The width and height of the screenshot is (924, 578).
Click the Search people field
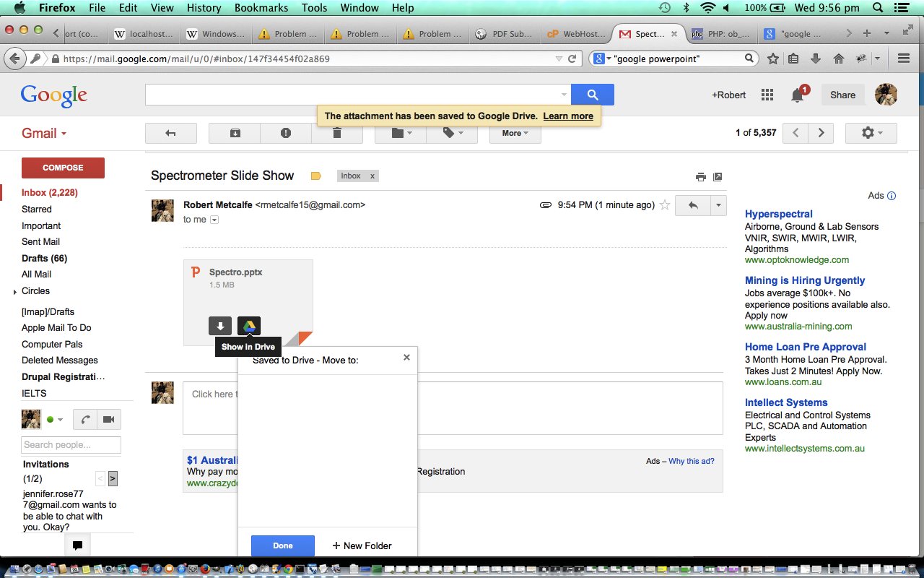click(x=71, y=444)
